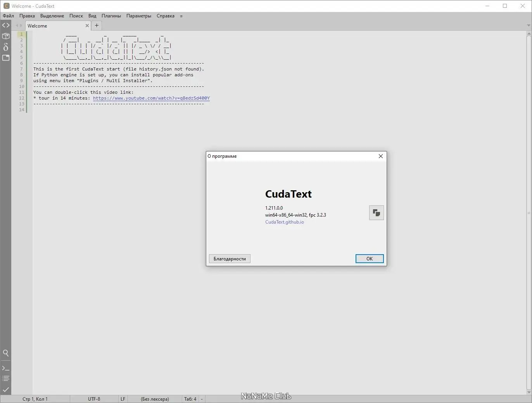The image size is (532, 403).
Task: Click «Стр 1, Кол 1» cursor position field
Action: click(x=35, y=399)
